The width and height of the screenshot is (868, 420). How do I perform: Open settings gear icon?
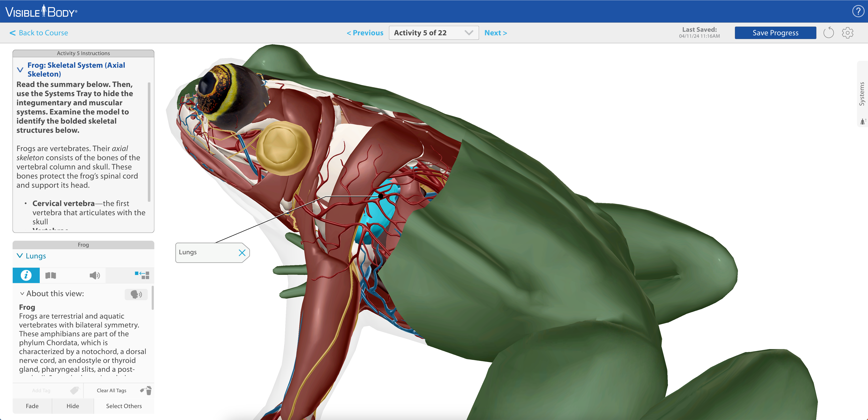coord(847,33)
